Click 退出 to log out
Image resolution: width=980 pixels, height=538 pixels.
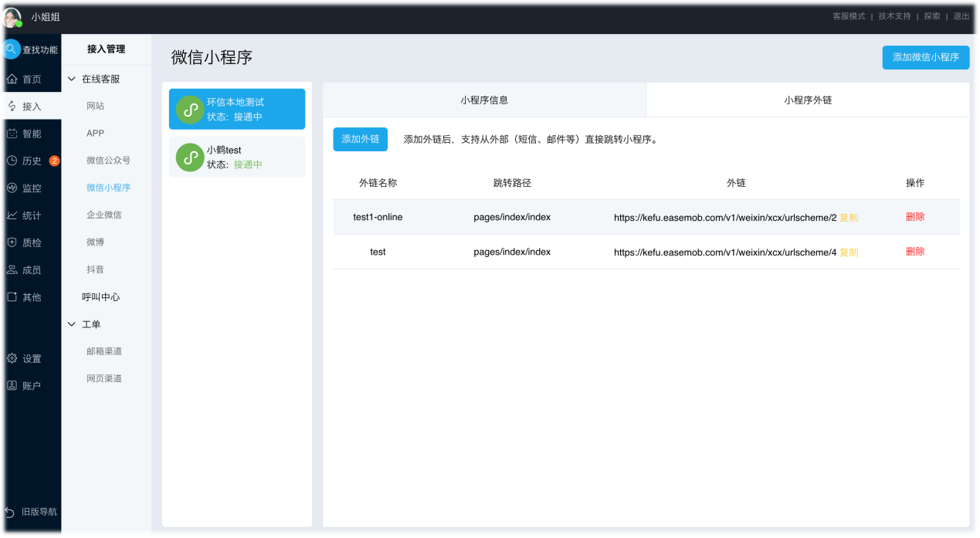(x=961, y=16)
